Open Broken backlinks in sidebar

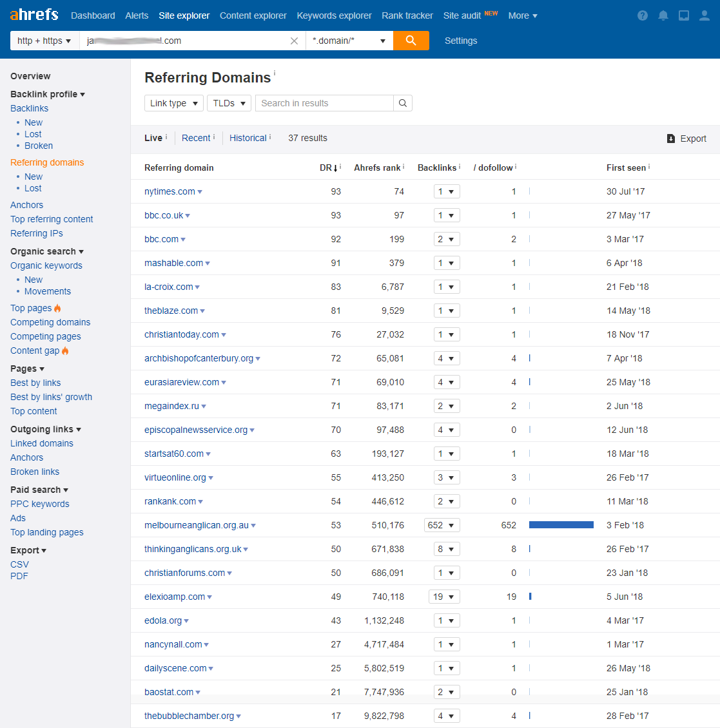[x=39, y=146]
